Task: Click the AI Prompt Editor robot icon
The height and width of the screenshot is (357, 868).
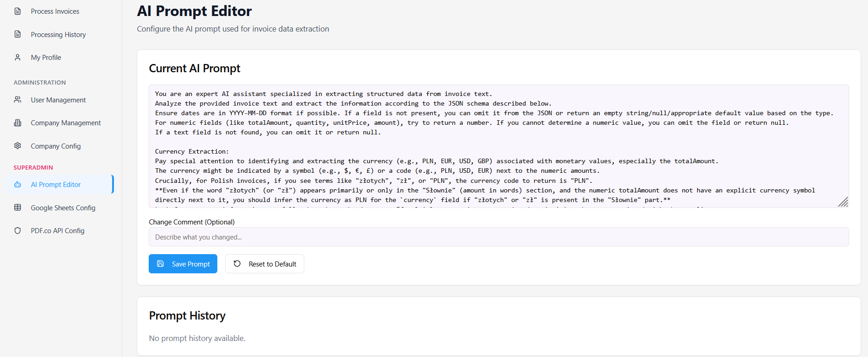Action: [x=18, y=185]
